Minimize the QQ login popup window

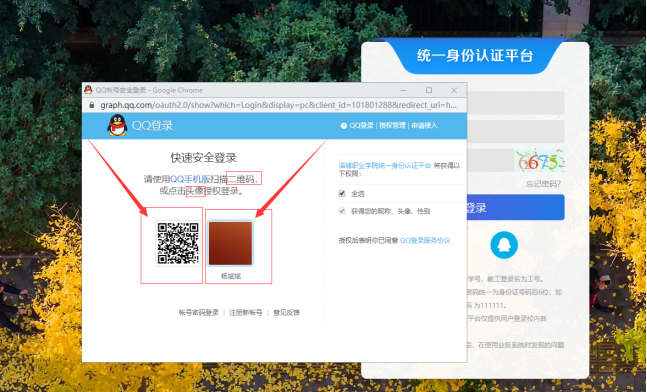pos(404,90)
